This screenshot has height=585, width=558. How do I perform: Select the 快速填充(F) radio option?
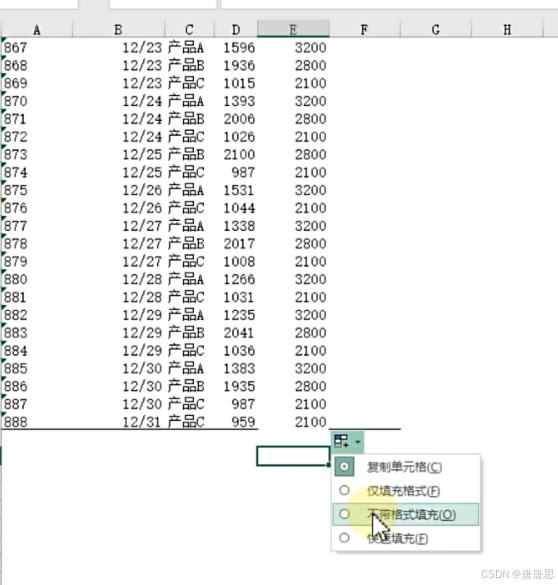click(x=405, y=538)
